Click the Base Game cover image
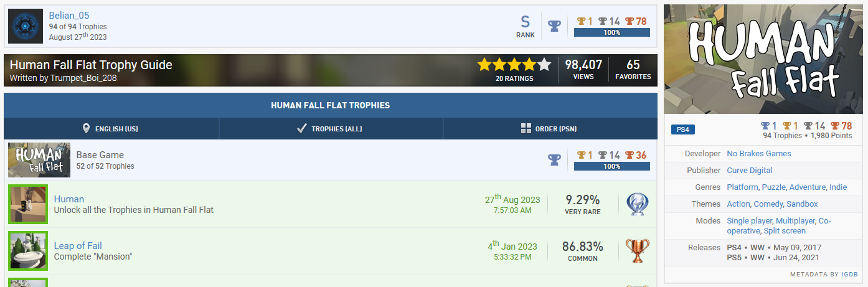 pos(39,160)
